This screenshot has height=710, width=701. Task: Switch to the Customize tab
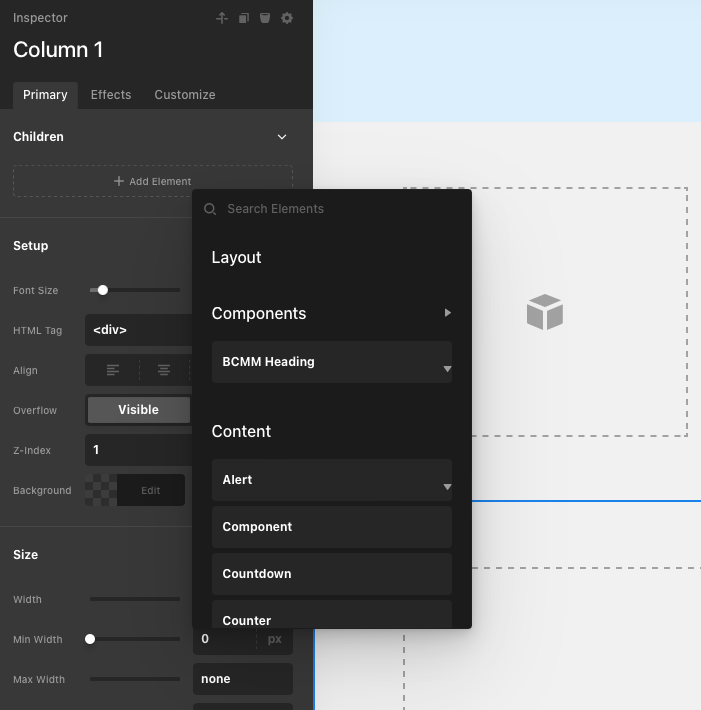185,95
